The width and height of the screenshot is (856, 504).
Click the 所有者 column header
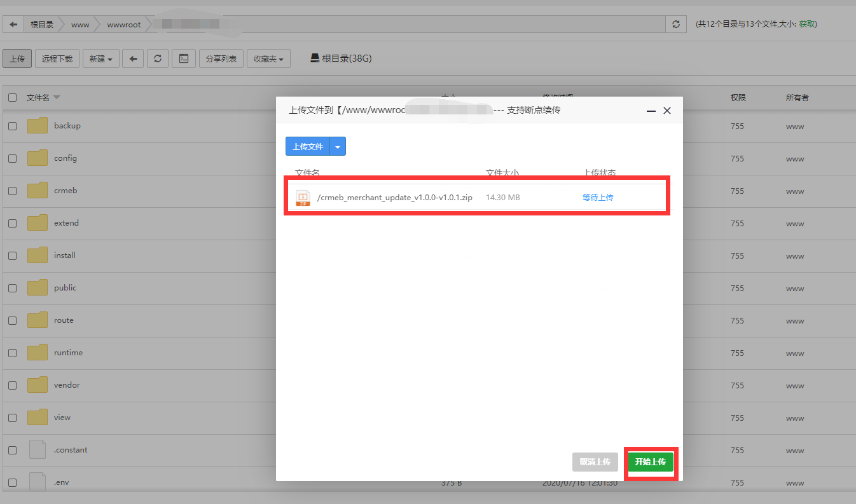[x=797, y=98]
